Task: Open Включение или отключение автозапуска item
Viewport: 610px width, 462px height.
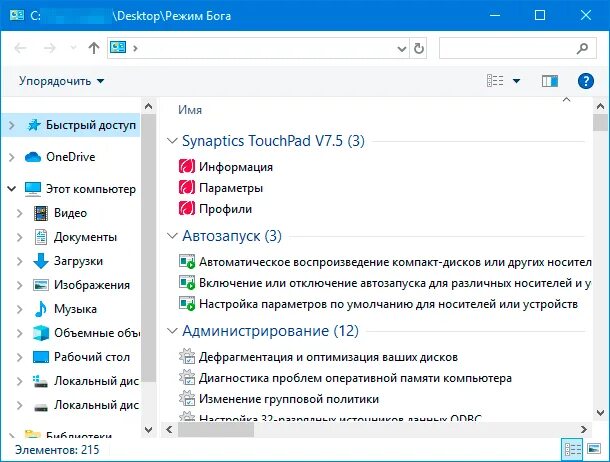Action: (x=395, y=283)
